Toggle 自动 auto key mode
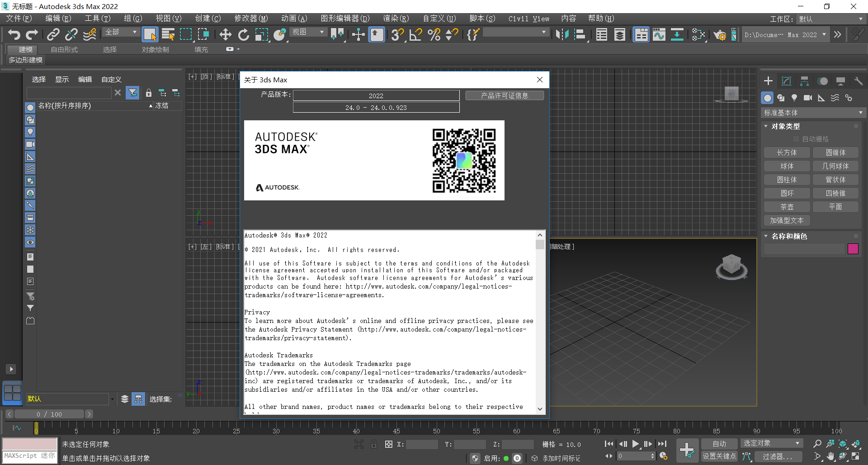 719,444
